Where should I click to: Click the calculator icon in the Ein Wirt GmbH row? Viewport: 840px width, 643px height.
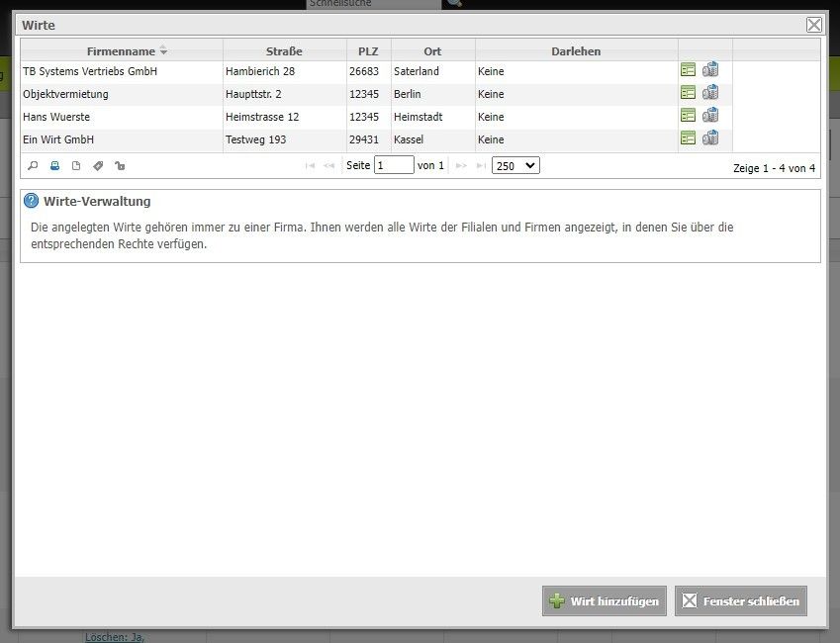click(710, 138)
